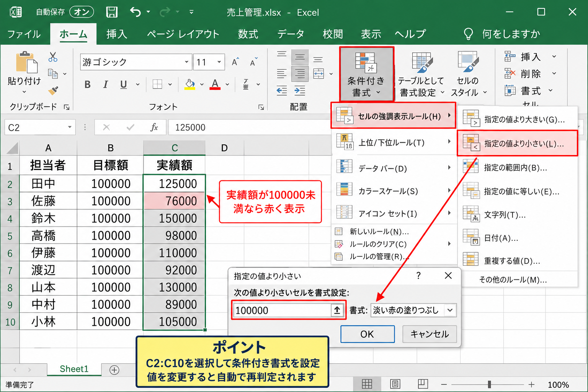This screenshot has width=588, height=392.
Task: Click the Insert Function fx icon
Action: coord(154,127)
